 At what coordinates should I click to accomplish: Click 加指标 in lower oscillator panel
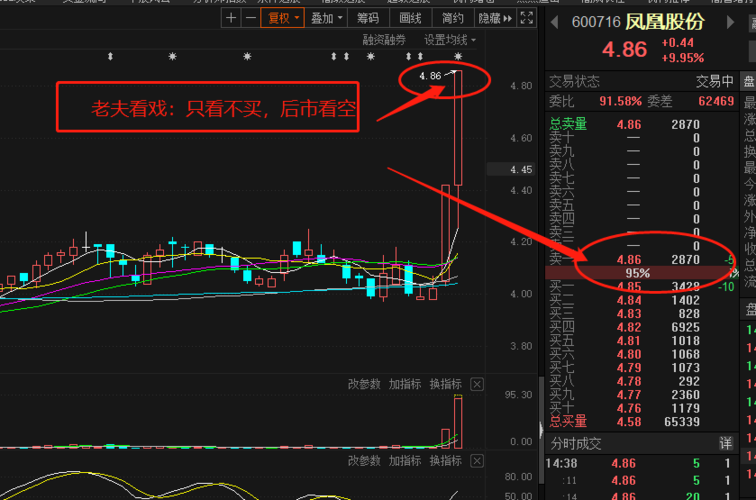click(405, 461)
